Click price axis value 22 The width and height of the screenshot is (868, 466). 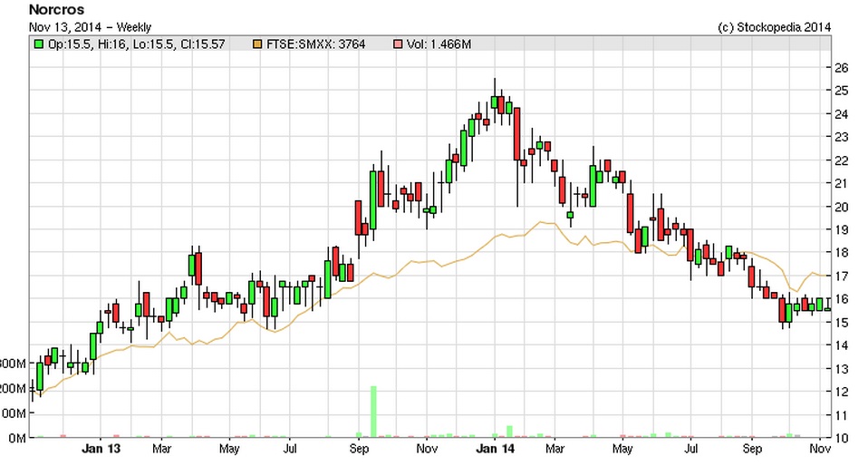842,160
